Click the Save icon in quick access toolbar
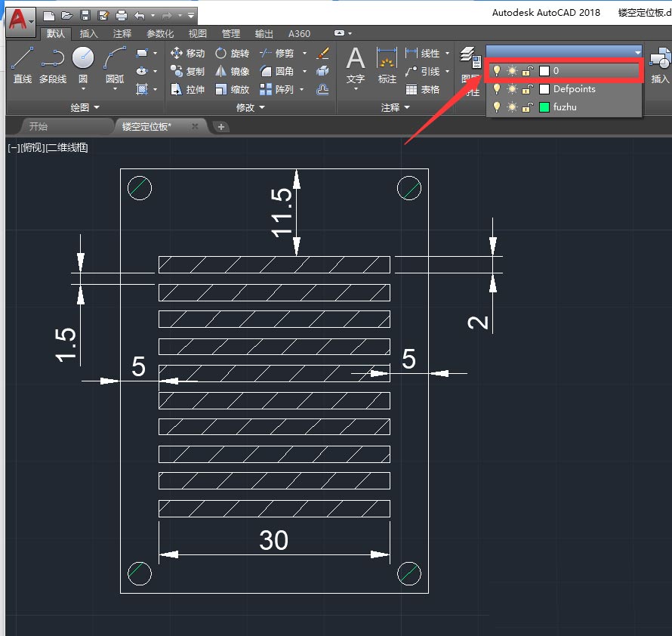 coord(85,15)
